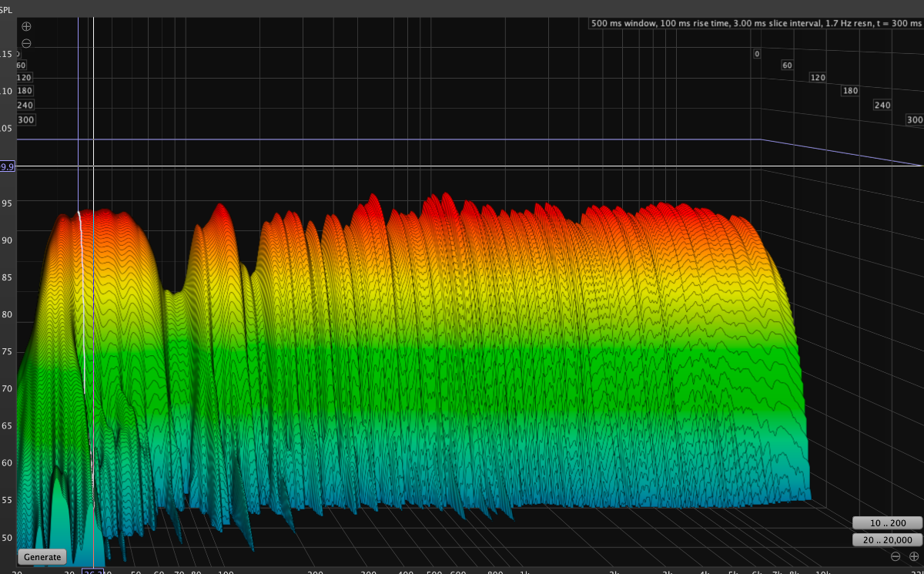Click the vertical zoom out minus icon
924x574 pixels.
point(26,43)
